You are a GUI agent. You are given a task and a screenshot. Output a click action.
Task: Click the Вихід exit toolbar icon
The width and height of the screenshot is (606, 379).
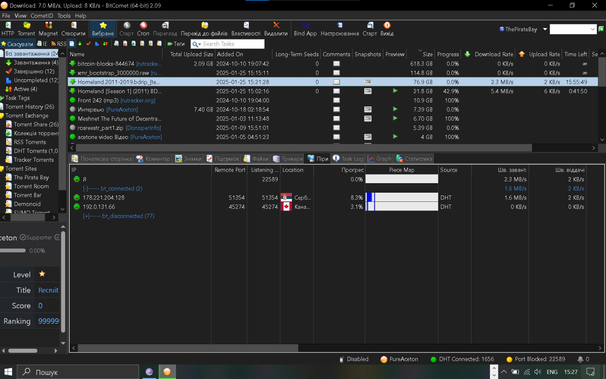point(386,29)
